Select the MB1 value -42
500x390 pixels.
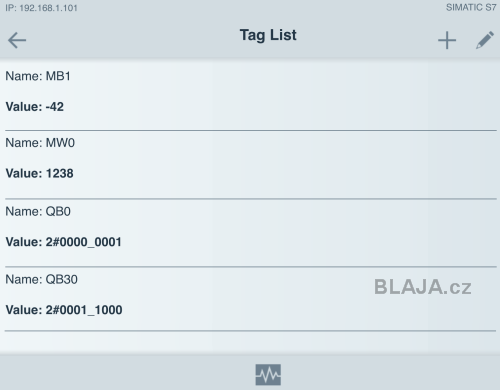[35, 107]
